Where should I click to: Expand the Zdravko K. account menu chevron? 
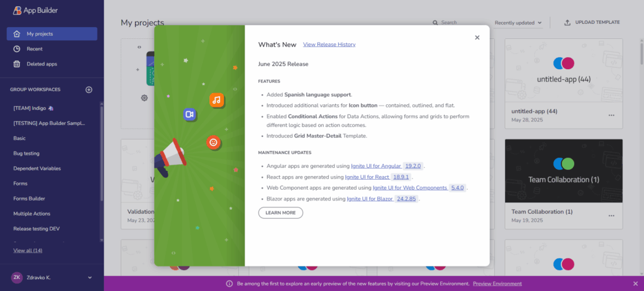pyautogui.click(x=90, y=278)
